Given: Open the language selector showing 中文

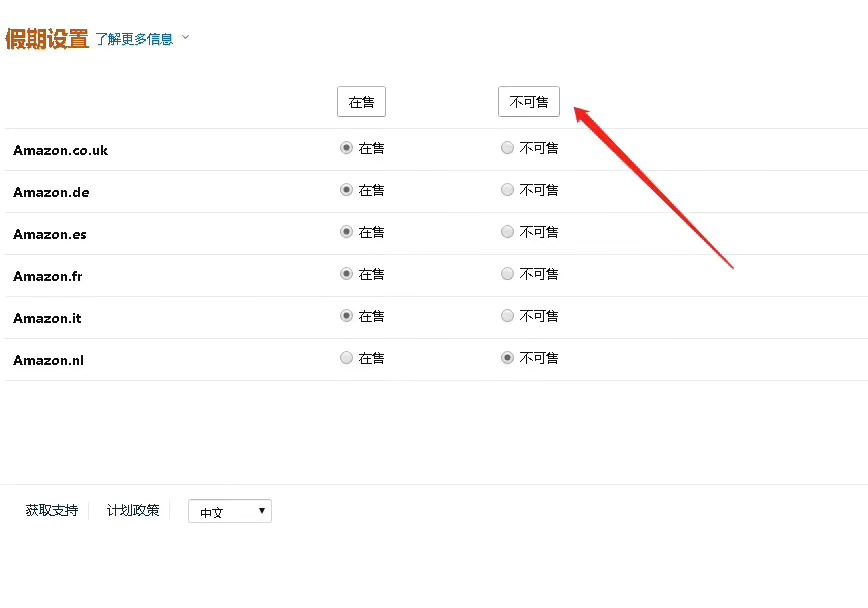Looking at the screenshot, I should 229,511.
